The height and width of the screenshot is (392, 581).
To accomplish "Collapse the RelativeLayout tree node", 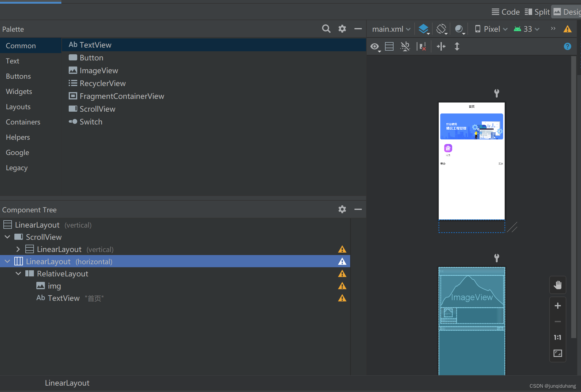I will click(18, 274).
